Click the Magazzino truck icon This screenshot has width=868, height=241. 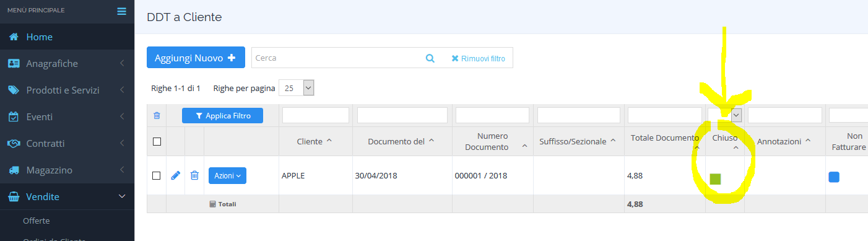coord(13,170)
